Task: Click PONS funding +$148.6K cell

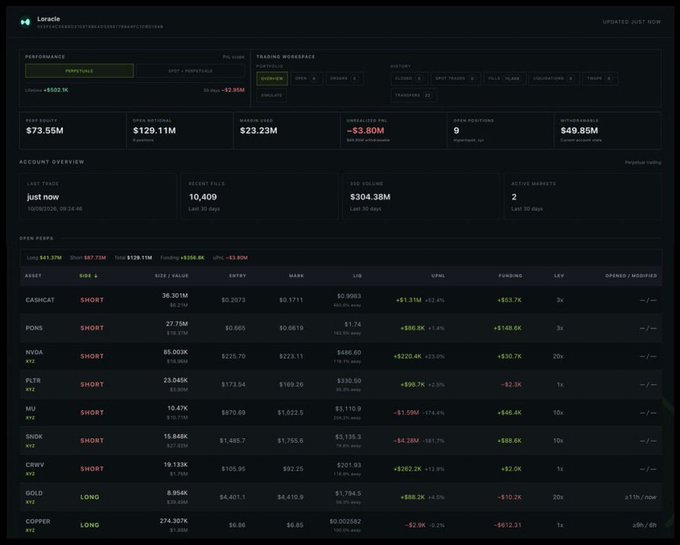Action: click(x=507, y=328)
